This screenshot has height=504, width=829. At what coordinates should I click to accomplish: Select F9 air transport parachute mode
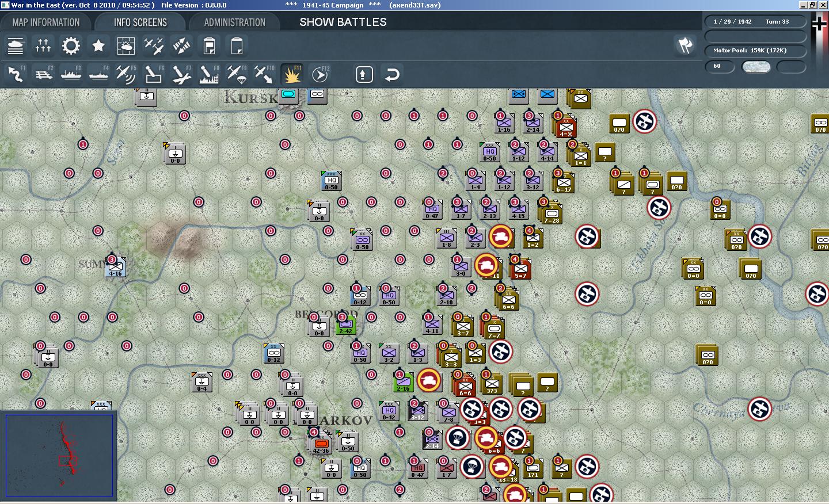237,74
